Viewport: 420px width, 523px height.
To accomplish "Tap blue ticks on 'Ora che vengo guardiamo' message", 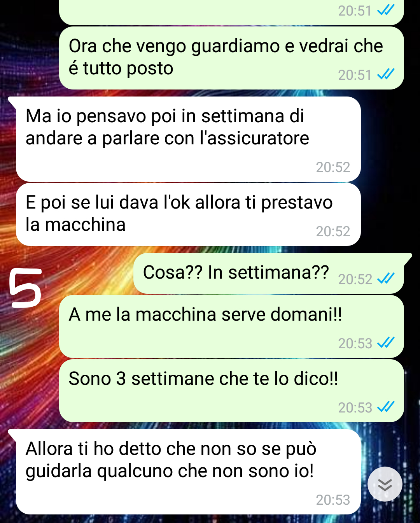I will (x=386, y=74).
